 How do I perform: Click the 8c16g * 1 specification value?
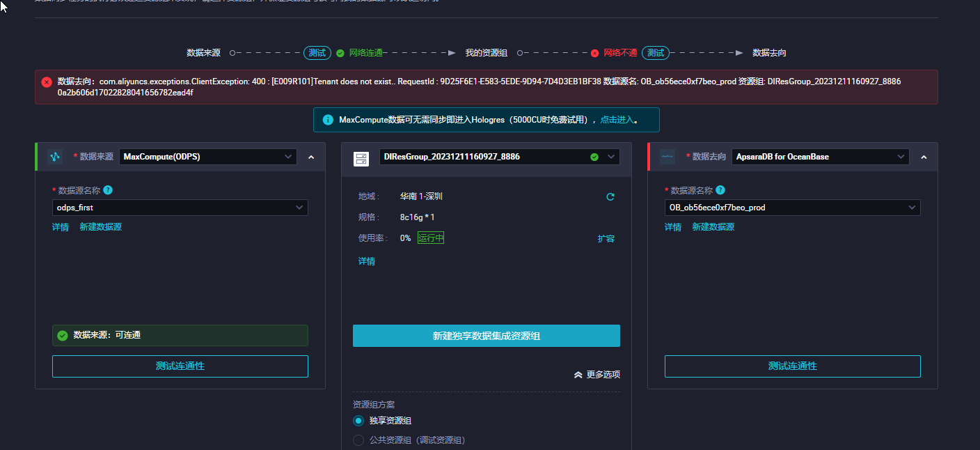(417, 217)
